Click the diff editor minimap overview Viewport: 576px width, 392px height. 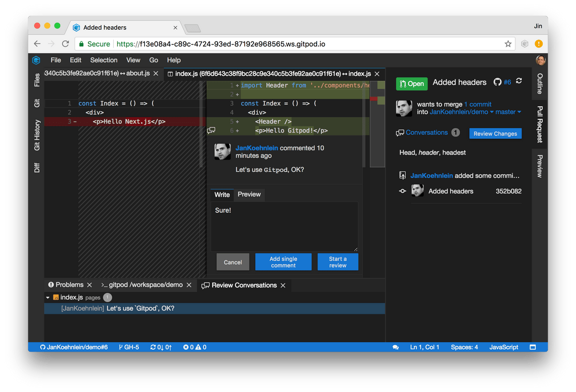(377, 124)
